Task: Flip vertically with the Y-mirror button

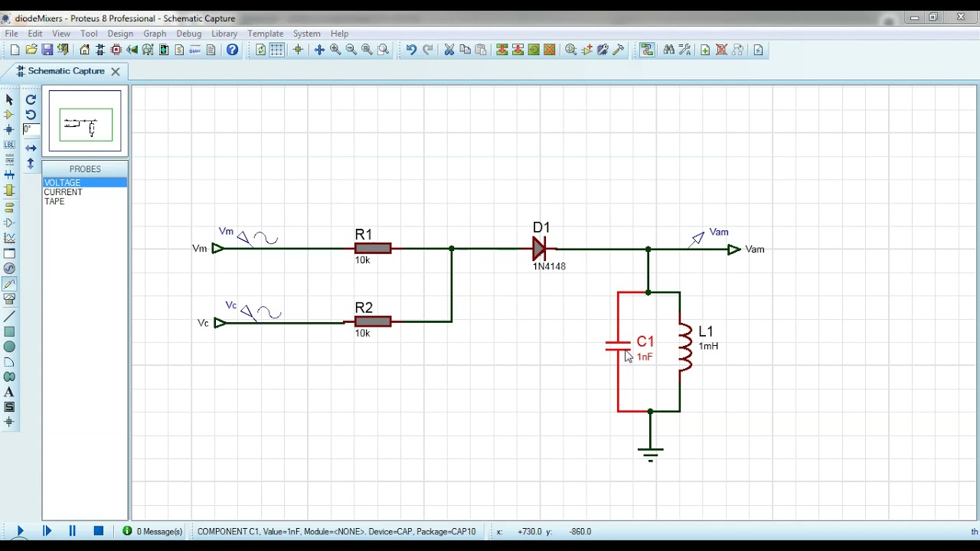Action: point(31,163)
